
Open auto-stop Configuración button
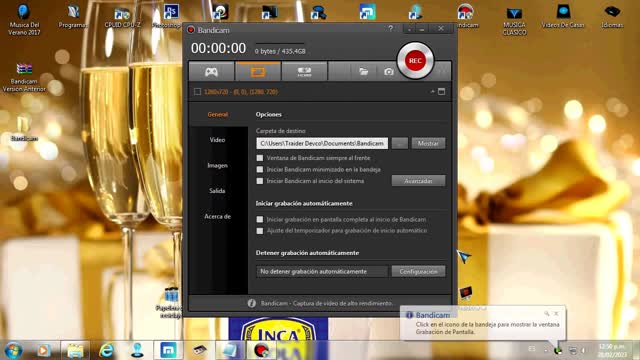418,271
